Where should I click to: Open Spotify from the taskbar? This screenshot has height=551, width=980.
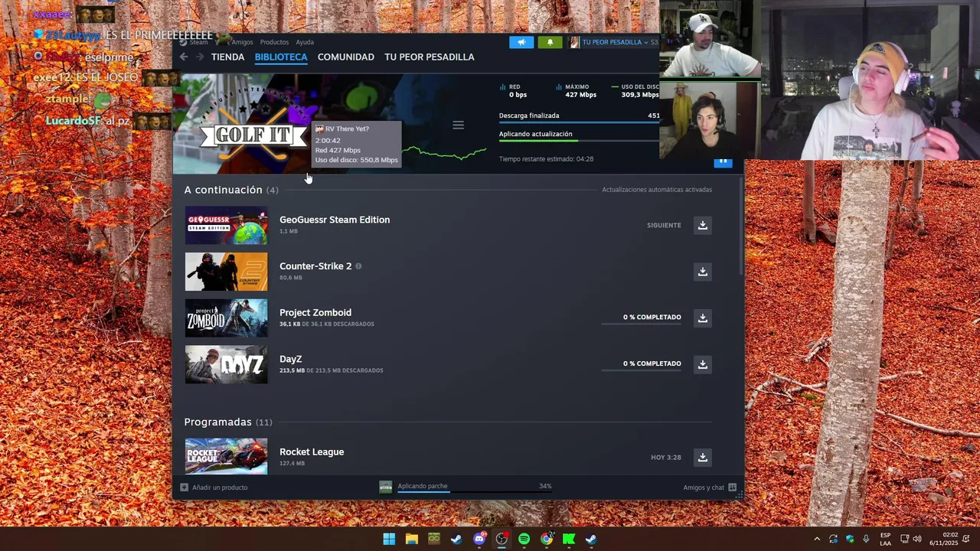524,539
